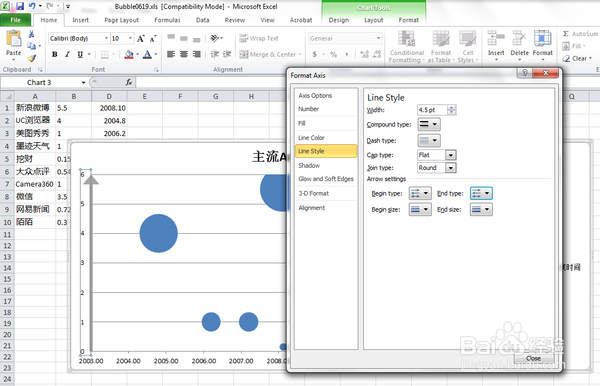Open the number format General dropdown
600x386 pixels.
coord(378,38)
